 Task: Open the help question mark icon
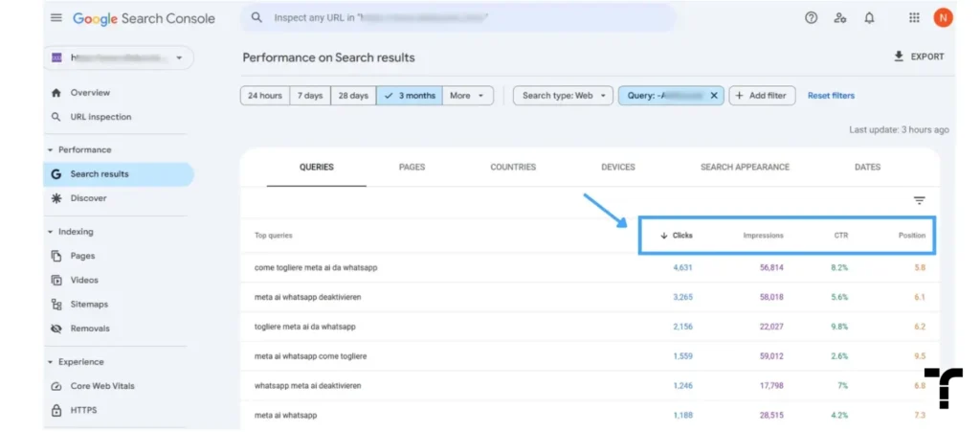(x=811, y=18)
